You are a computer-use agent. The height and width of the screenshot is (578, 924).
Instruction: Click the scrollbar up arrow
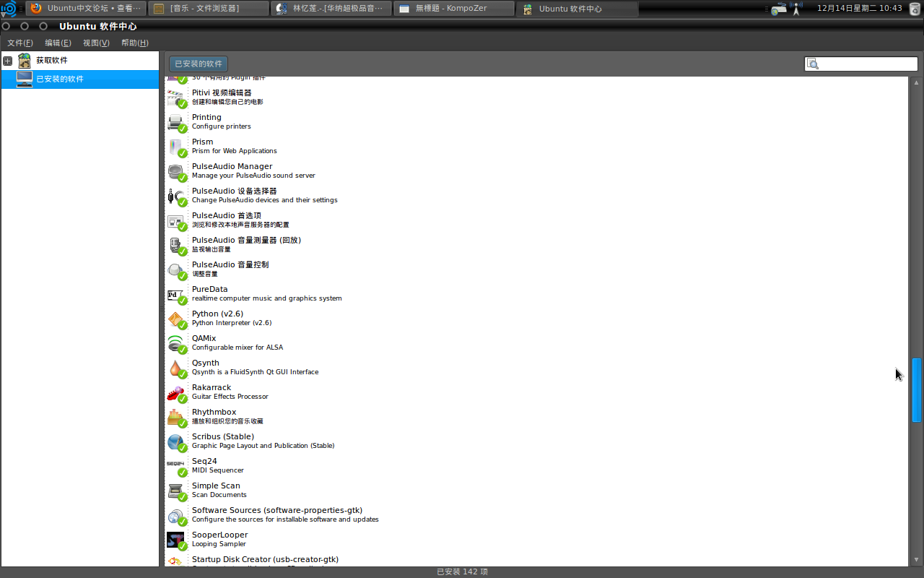pyautogui.click(x=917, y=82)
